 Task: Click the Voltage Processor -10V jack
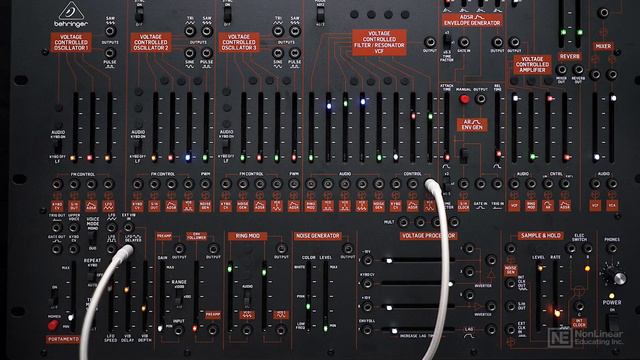[x=367, y=260]
